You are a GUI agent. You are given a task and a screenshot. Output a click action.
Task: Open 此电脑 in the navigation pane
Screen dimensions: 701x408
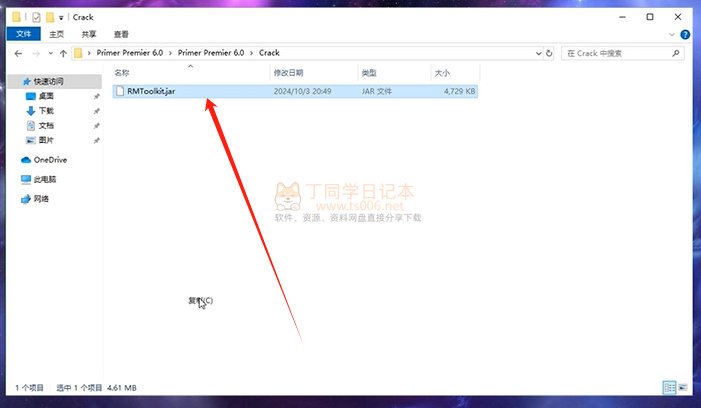45,180
